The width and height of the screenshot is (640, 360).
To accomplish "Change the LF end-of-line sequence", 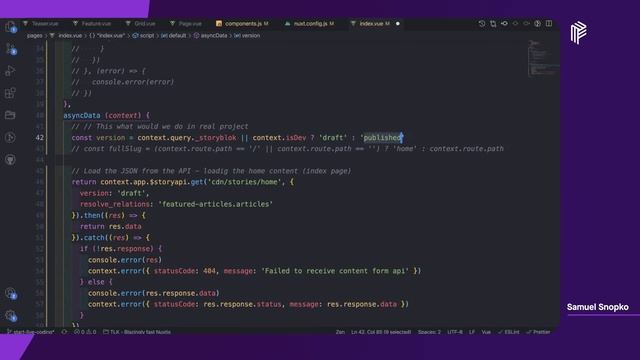I will 472,332.
